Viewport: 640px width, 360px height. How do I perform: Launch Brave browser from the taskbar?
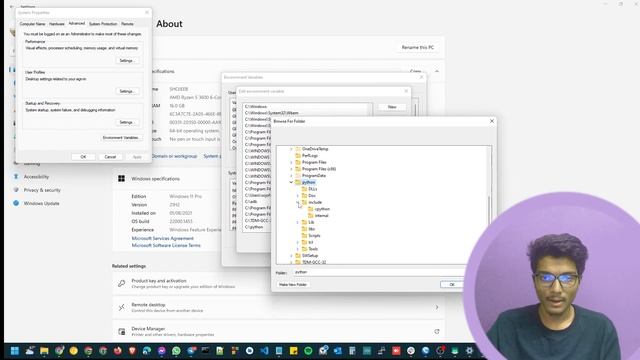point(132,351)
